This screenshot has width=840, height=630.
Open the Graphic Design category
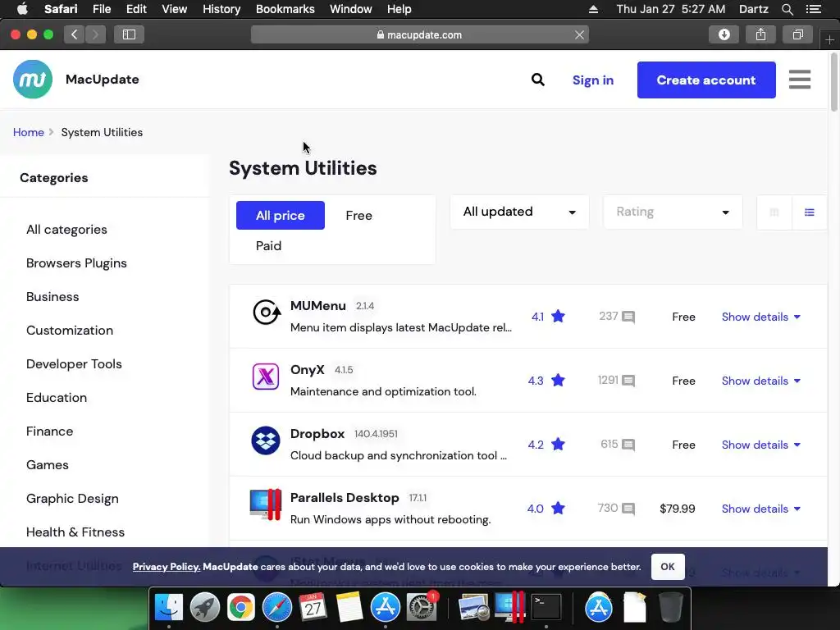(x=72, y=499)
